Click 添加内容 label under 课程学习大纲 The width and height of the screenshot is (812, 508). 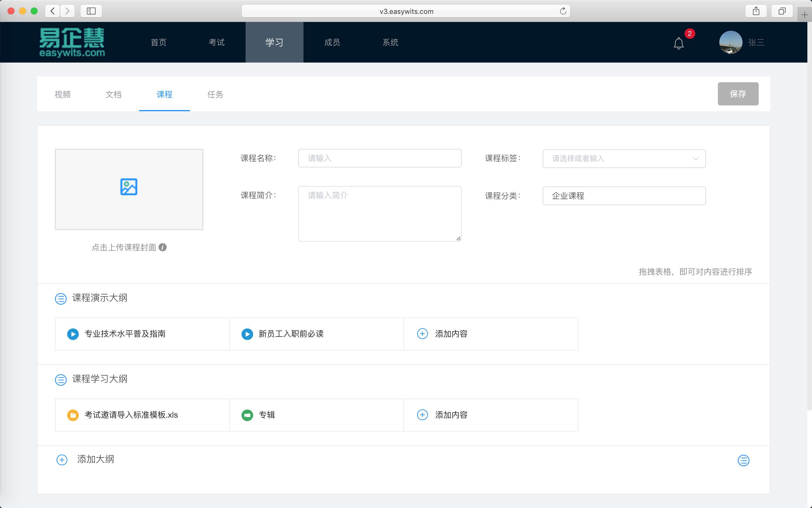[451, 415]
